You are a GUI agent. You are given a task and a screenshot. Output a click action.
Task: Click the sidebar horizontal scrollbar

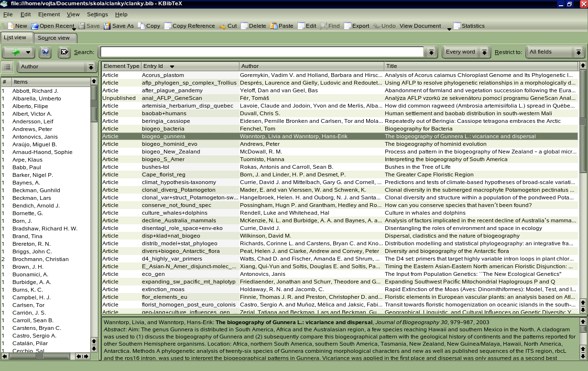[45, 356]
